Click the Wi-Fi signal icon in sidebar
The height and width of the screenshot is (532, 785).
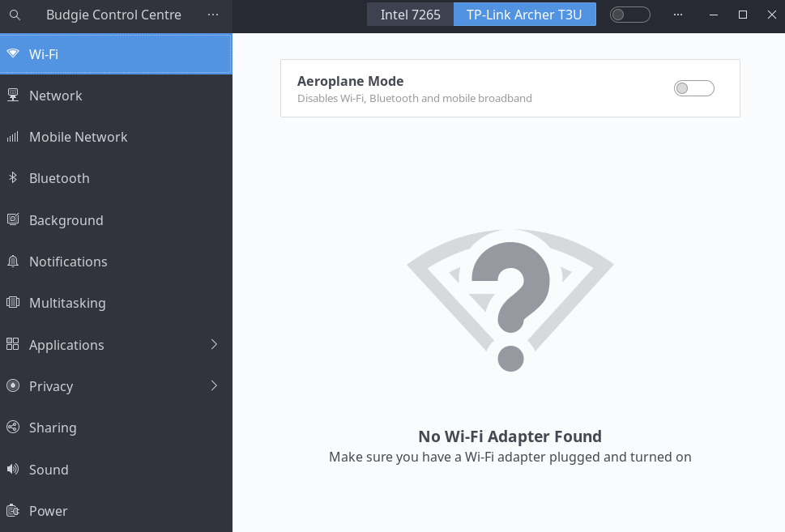tap(13, 53)
